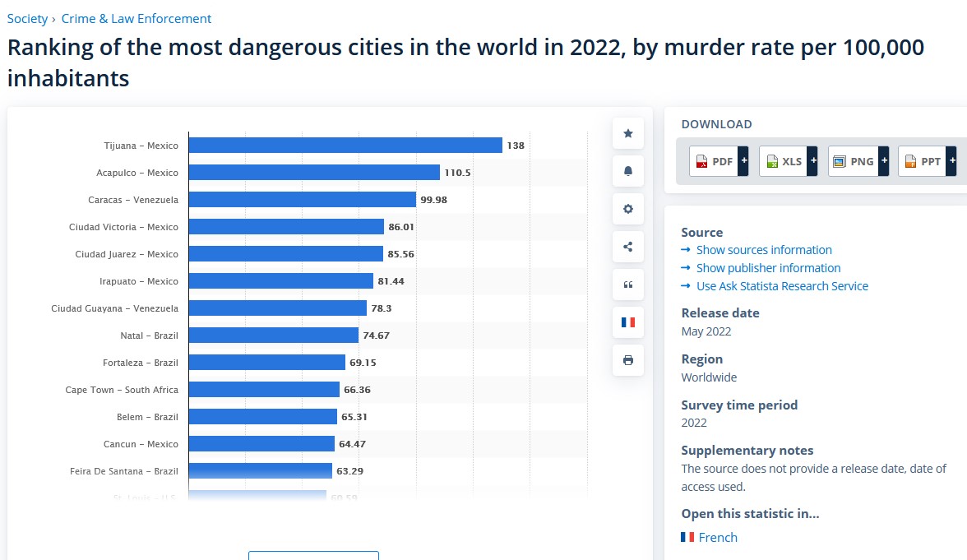Click the plus next to XLS

coord(812,161)
